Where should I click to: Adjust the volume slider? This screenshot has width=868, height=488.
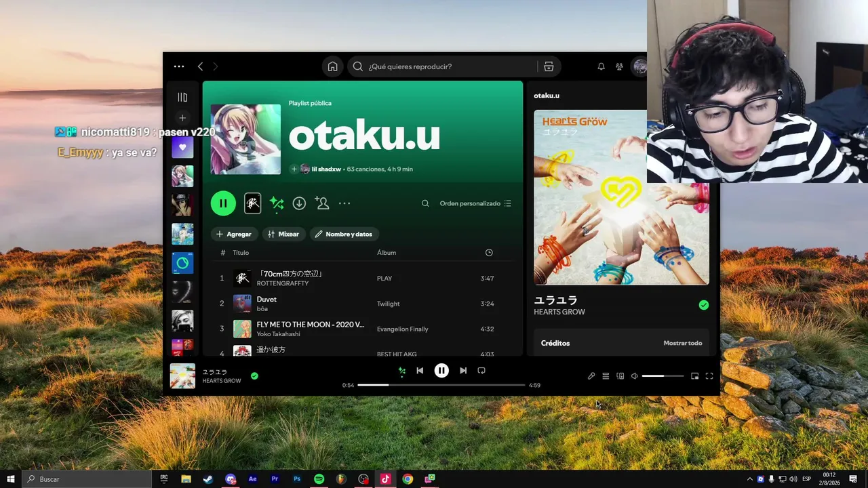coord(663,376)
